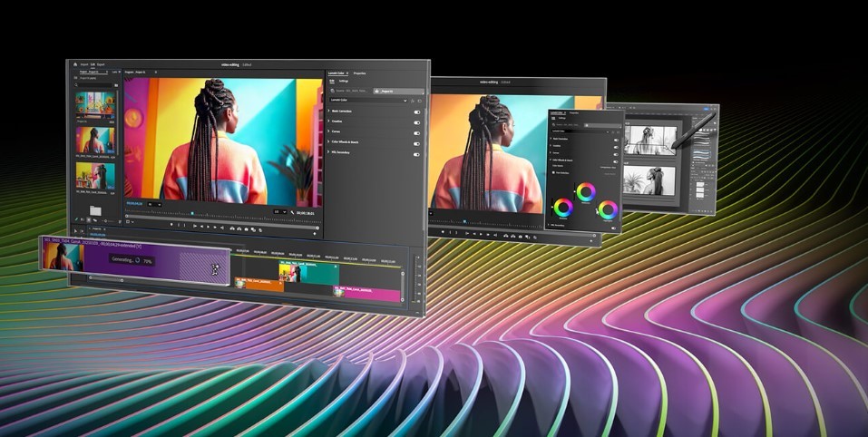Screen dimensions: 868x437
Task: Toggle the HSL Secondary switch in front window
Action: click(x=417, y=155)
